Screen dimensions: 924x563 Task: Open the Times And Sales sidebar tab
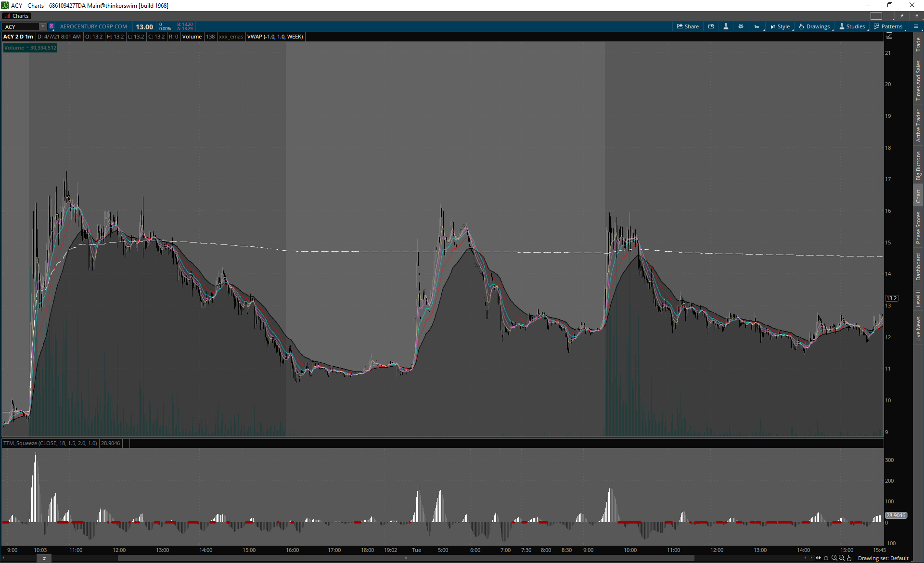point(918,80)
